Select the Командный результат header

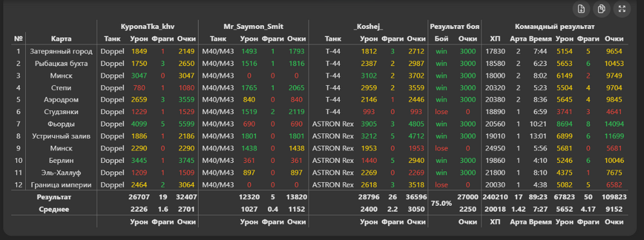point(555,26)
